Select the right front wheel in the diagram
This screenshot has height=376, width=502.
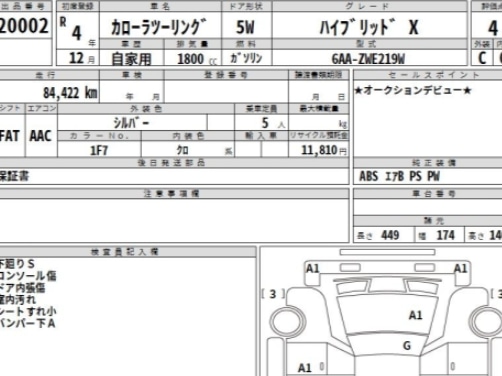[486, 321]
